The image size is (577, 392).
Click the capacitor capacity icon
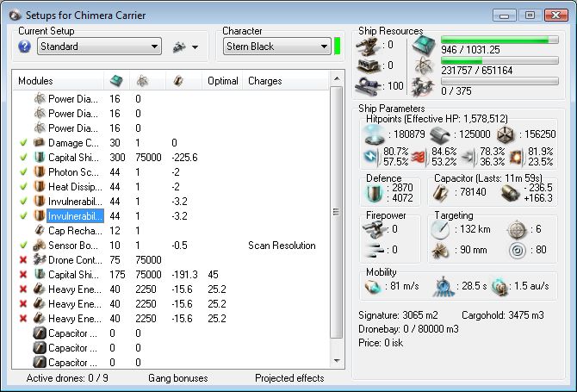[440, 193]
